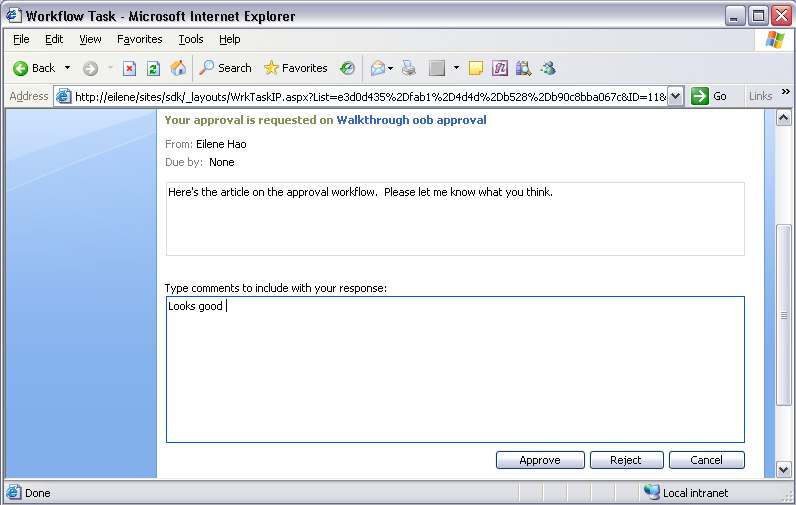
Task: Click the Forward navigation arrow
Action: point(90,68)
